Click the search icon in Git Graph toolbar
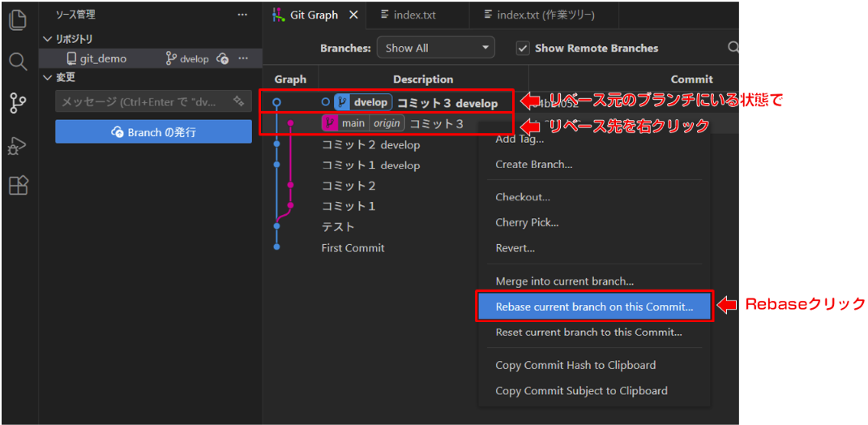Screen dimensions: 868x425 (733, 48)
